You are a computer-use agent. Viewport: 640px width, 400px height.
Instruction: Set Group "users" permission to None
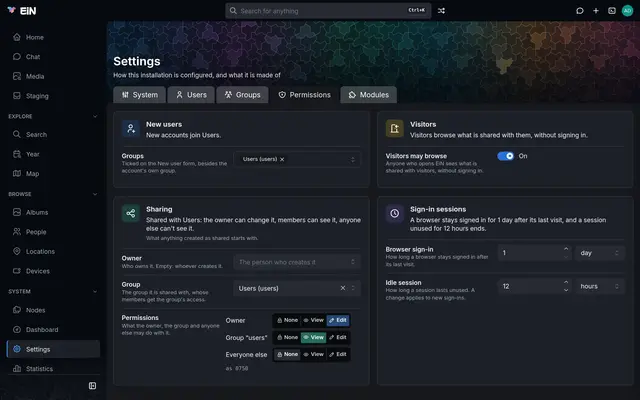[x=287, y=338]
